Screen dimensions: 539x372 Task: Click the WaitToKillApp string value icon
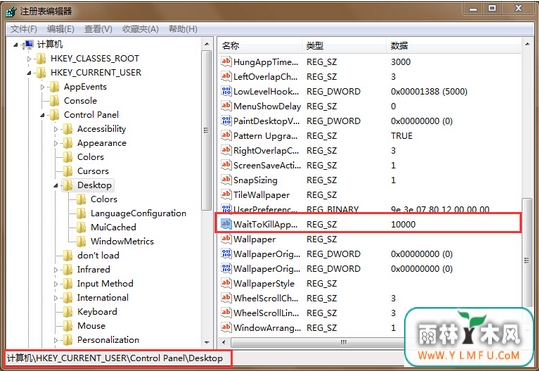(226, 224)
